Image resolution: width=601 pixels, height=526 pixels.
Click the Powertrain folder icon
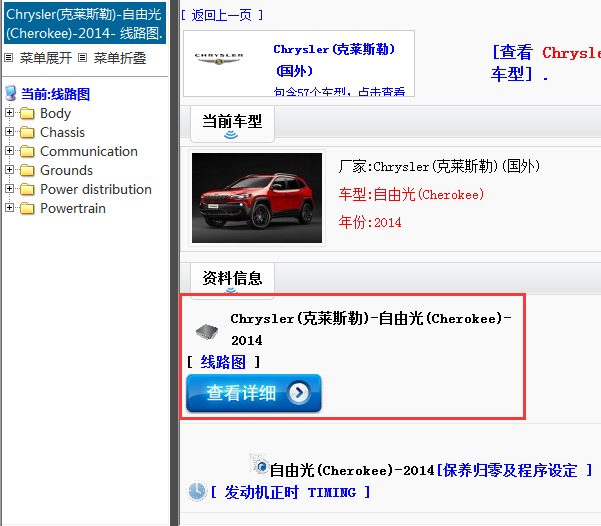(27, 209)
